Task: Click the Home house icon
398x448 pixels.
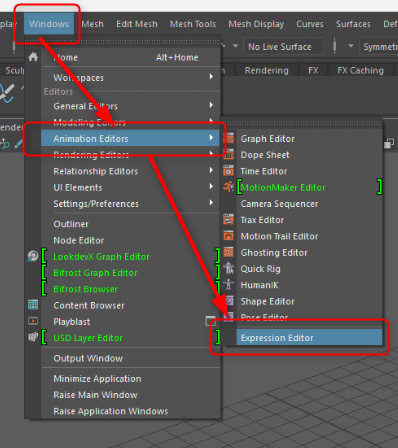Action: [x=33, y=57]
